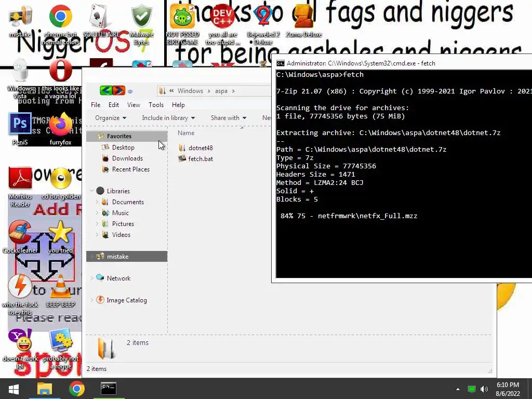Open the Edit menu

114,105
